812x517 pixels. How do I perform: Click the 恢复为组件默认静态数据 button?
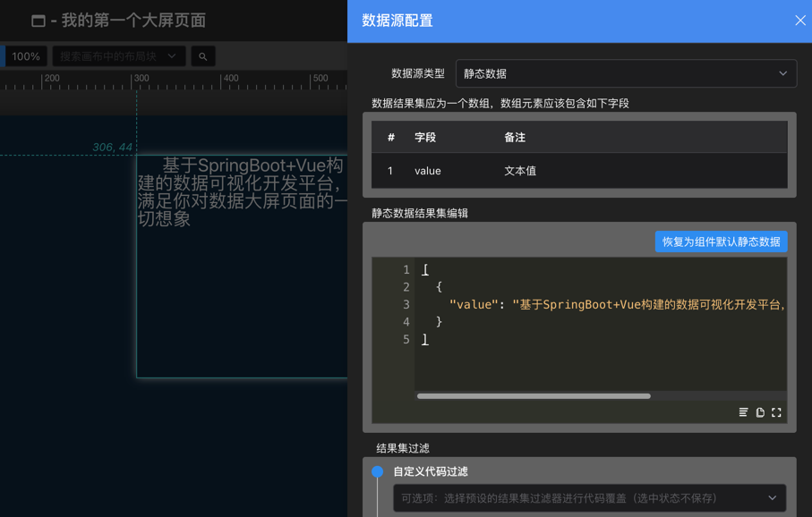pos(721,242)
